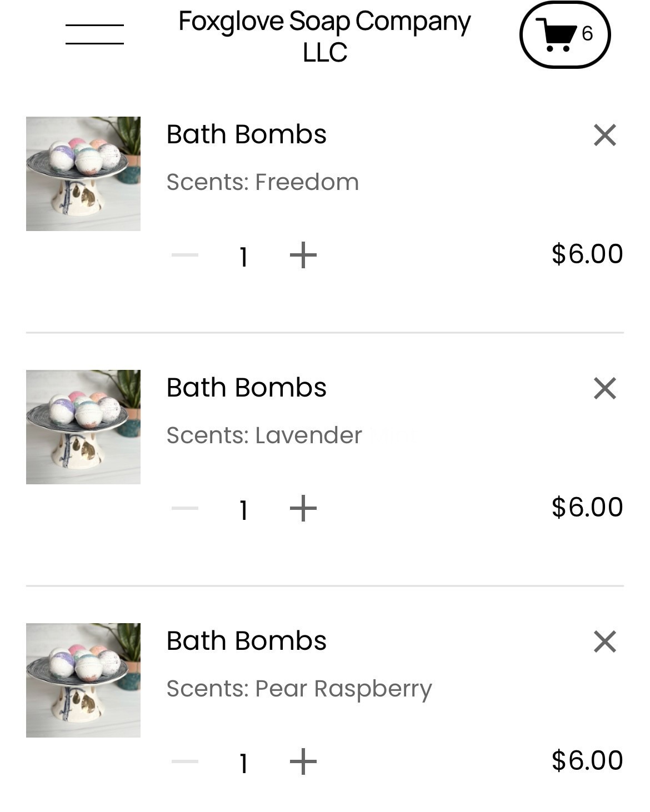Click the Bath Bombs title for Freedom scent
The image size is (650, 812).
246,134
